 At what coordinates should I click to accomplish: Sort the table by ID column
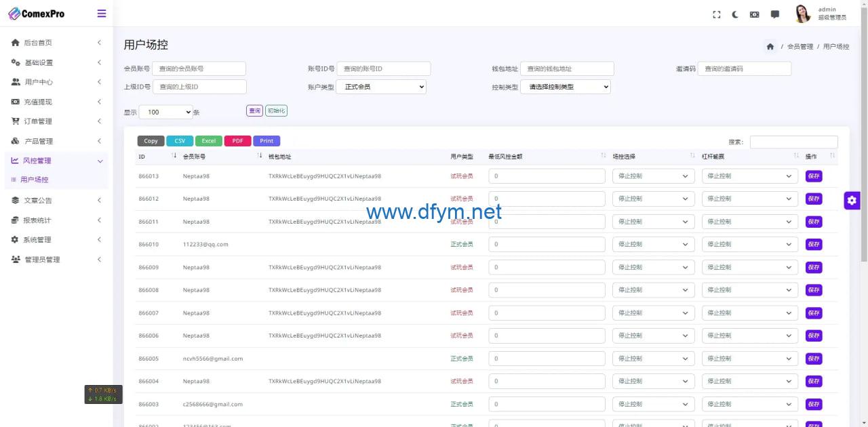pos(158,157)
